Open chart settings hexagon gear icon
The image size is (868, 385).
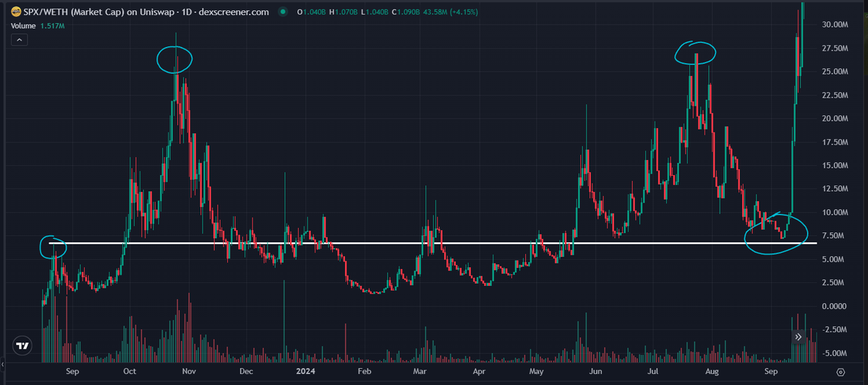(x=840, y=372)
